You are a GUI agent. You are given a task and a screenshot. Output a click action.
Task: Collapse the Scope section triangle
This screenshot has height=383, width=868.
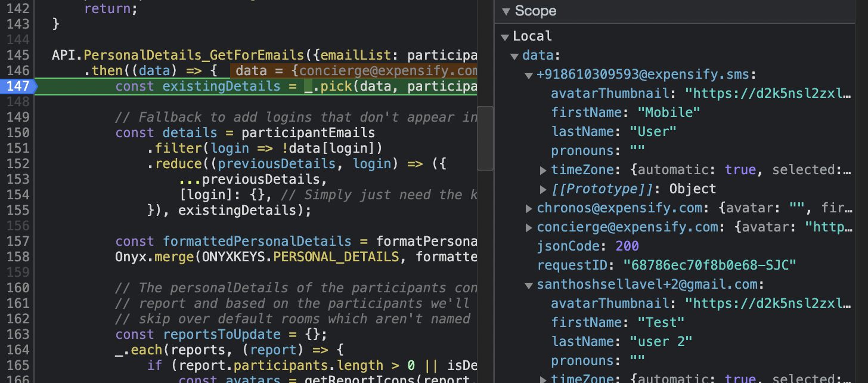tap(506, 11)
